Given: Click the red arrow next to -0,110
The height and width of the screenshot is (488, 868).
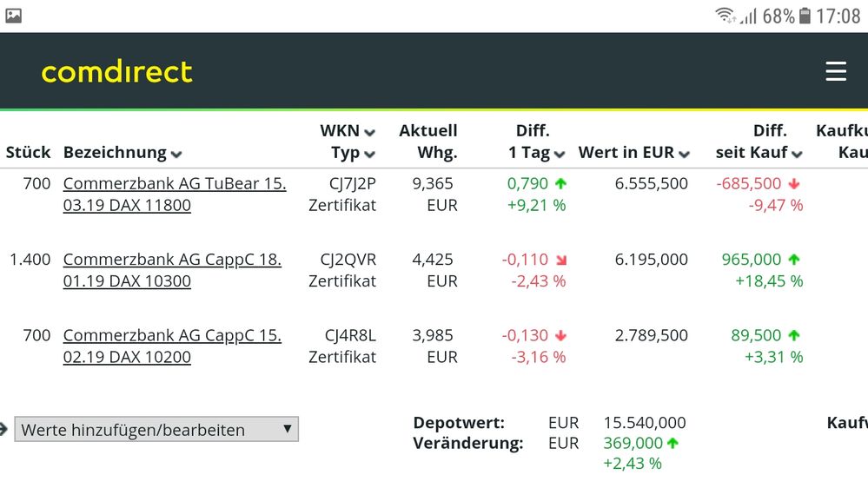Looking at the screenshot, I should (x=560, y=260).
